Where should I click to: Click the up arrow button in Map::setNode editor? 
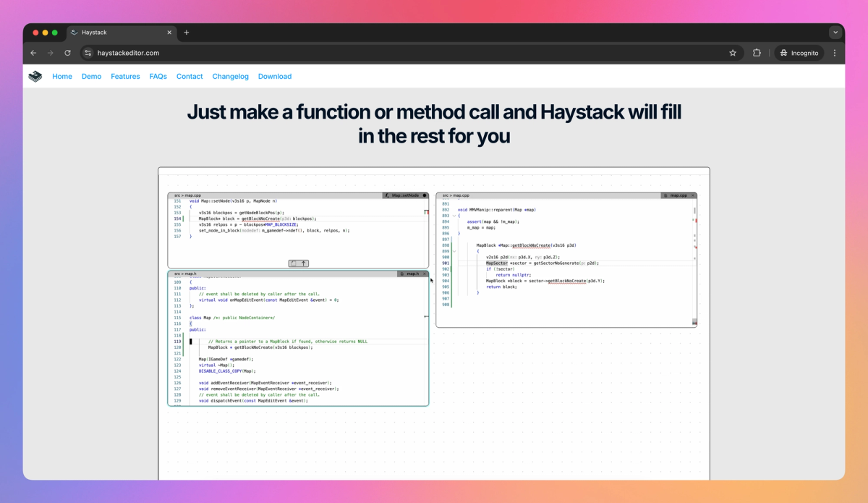click(304, 263)
